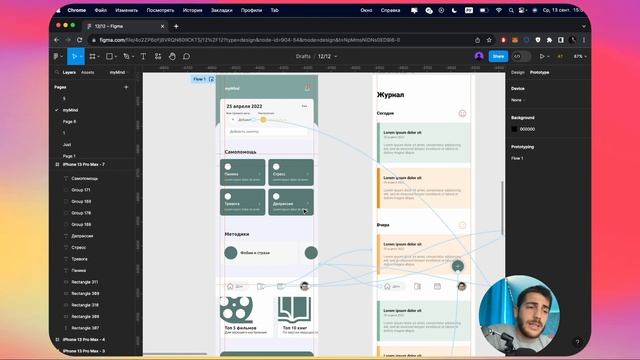
Task: Click the Flow 1 play icon on canvas
Action: [211, 79]
